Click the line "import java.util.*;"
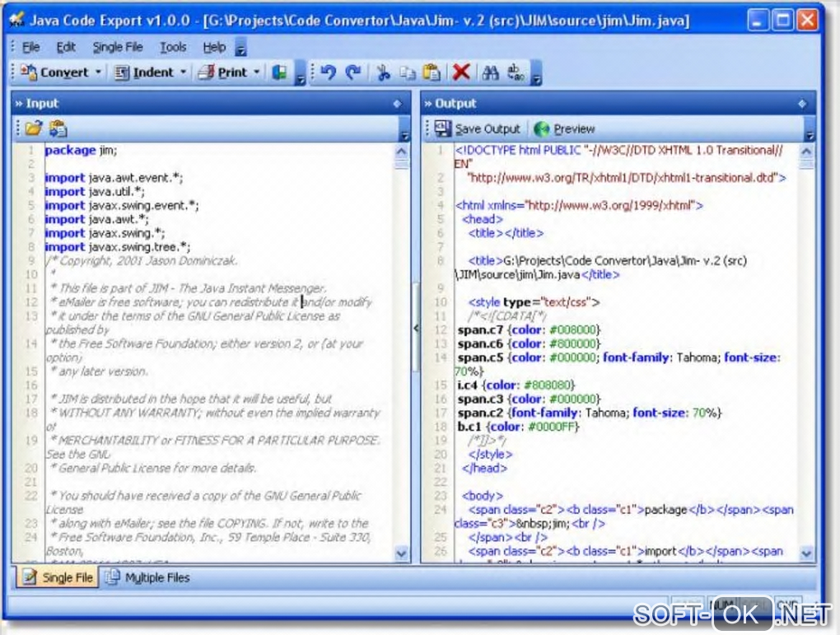 (x=94, y=192)
